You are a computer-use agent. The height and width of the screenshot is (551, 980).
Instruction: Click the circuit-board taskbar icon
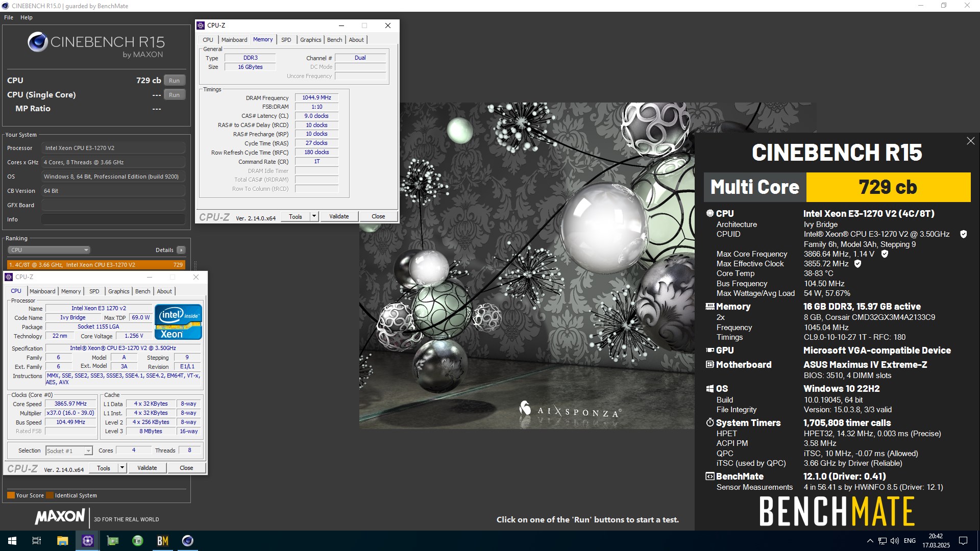click(113, 541)
